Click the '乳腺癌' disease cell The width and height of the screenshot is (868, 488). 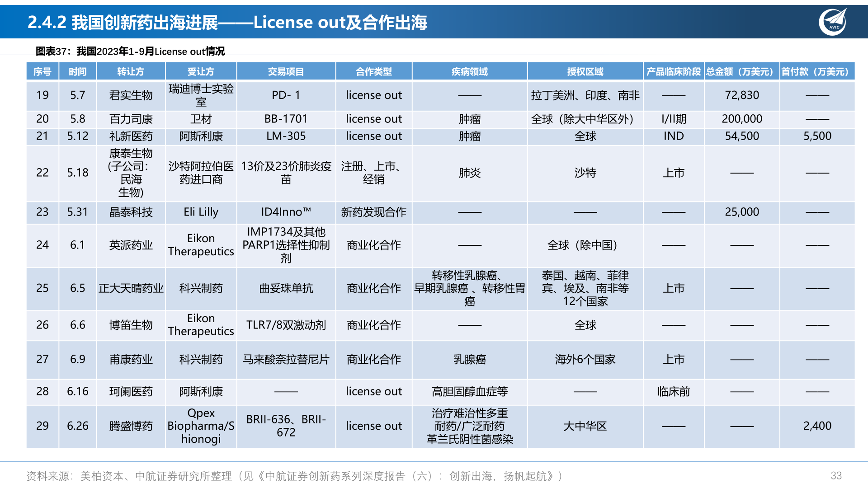tap(470, 360)
